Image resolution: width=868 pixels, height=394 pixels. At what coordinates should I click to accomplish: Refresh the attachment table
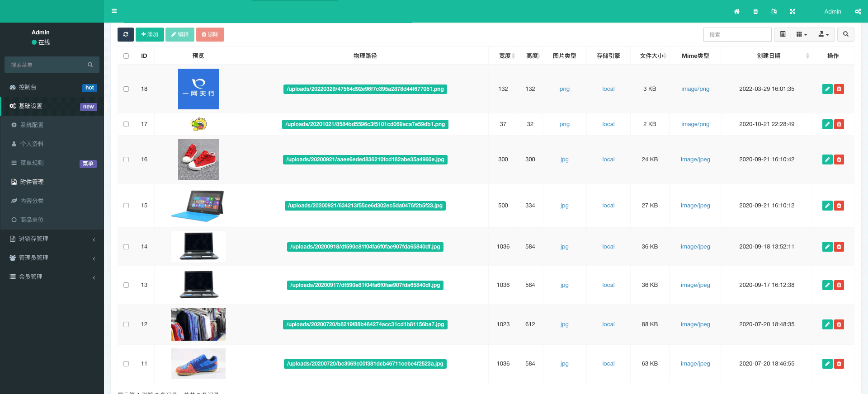coord(126,34)
